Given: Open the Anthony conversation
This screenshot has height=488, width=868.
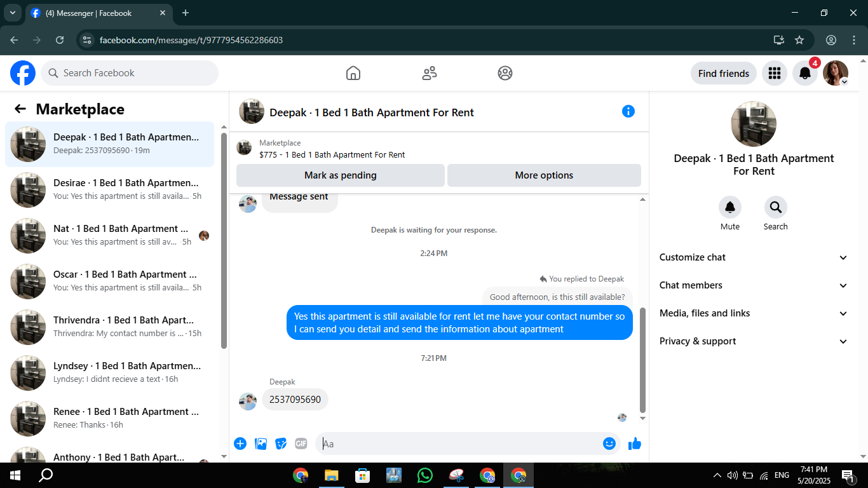Looking at the screenshot, I should (109, 453).
